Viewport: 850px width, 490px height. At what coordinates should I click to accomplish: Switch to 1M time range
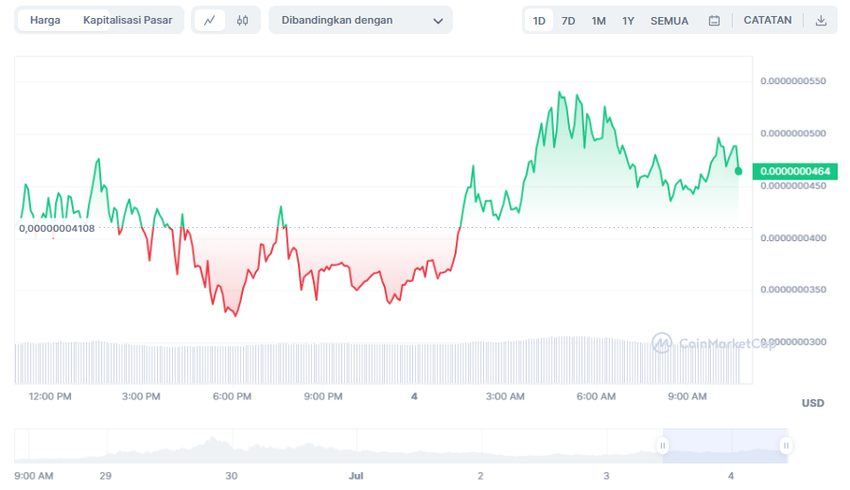pos(598,20)
